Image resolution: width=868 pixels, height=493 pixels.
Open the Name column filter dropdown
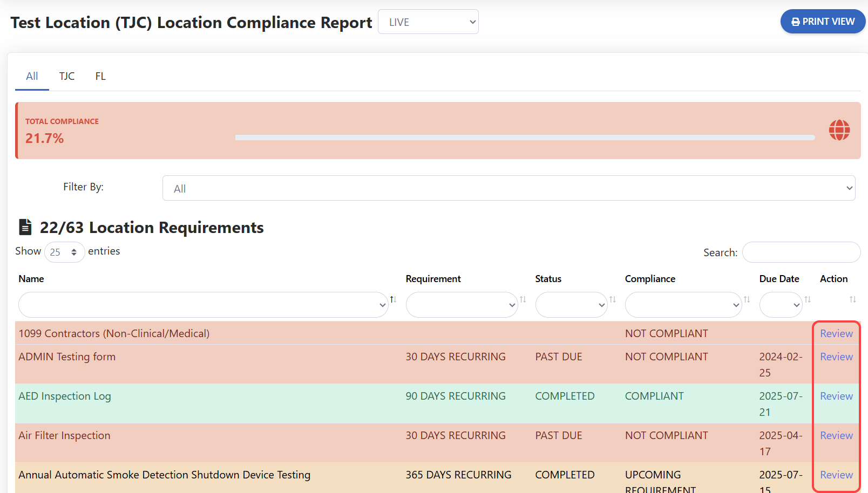coord(204,305)
